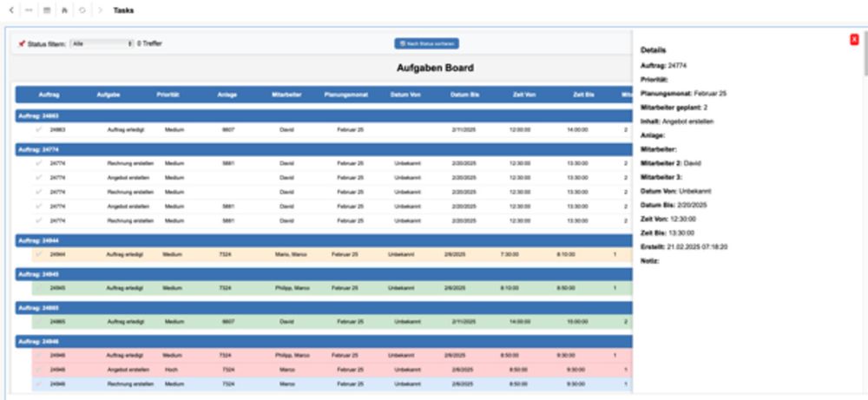
Task: Select 'Erstellt: 21.02.2025 07:18:20' in Details
Action: coord(684,246)
